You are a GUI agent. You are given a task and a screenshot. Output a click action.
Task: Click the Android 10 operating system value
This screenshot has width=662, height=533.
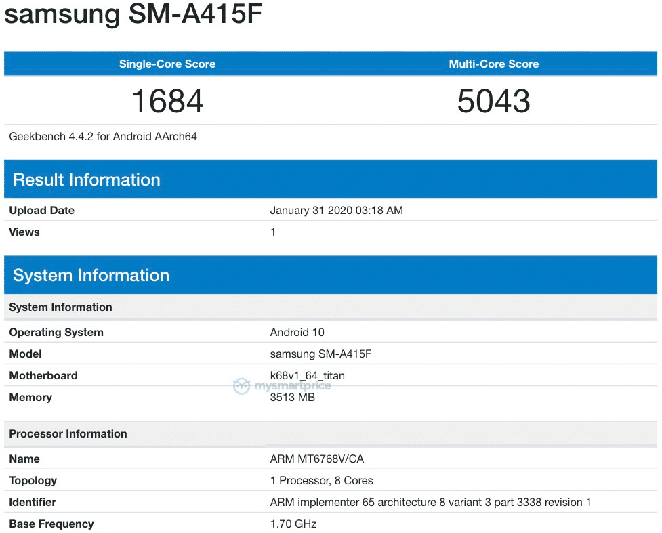tap(297, 332)
